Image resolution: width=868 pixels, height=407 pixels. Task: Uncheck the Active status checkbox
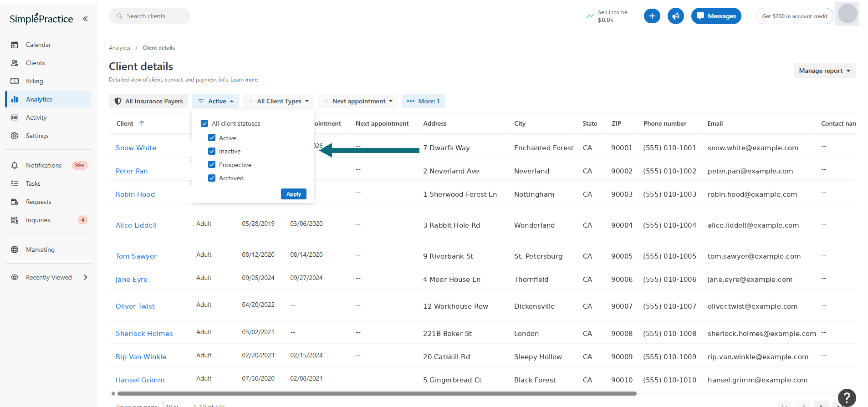(x=212, y=137)
